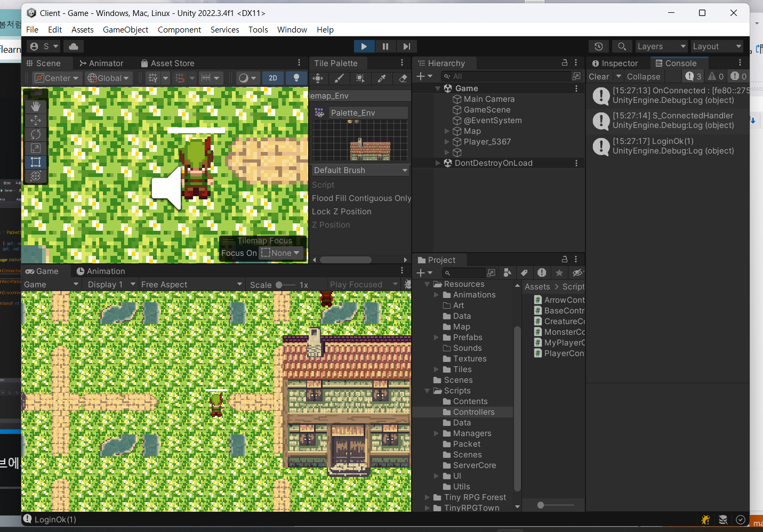This screenshot has width=763, height=532.
Task: Open the Center pivot dropdown
Action: tap(57, 78)
